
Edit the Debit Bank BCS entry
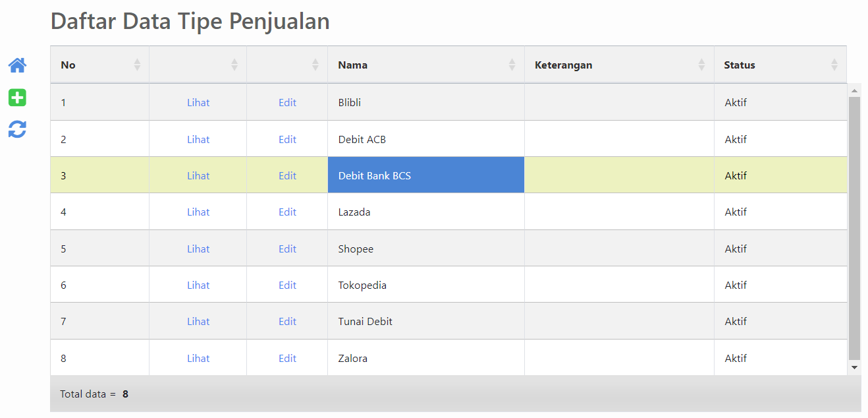click(287, 175)
